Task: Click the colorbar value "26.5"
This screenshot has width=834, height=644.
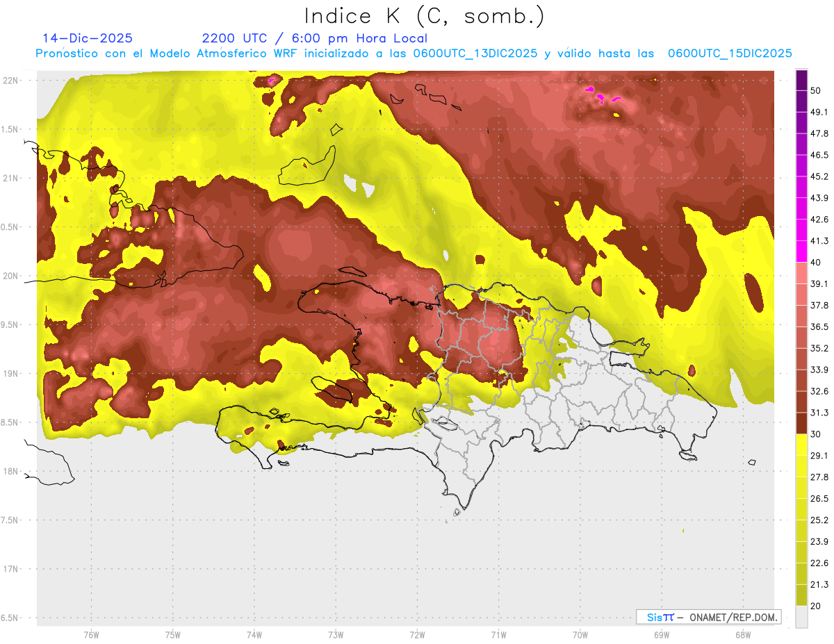Action: click(x=819, y=499)
